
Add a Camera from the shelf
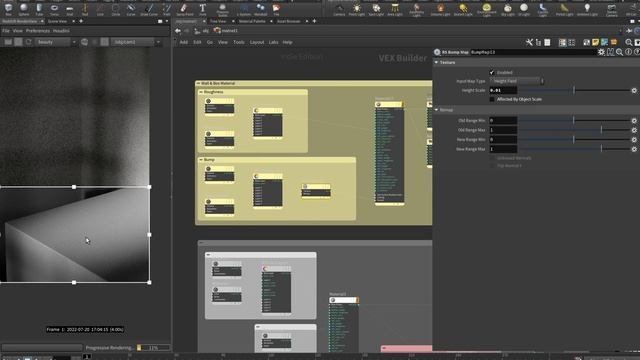click(x=339, y=9)
